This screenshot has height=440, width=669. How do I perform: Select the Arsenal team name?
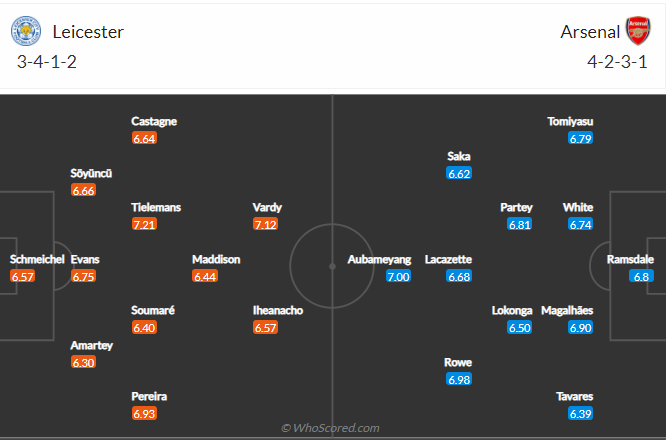point(590,32)
